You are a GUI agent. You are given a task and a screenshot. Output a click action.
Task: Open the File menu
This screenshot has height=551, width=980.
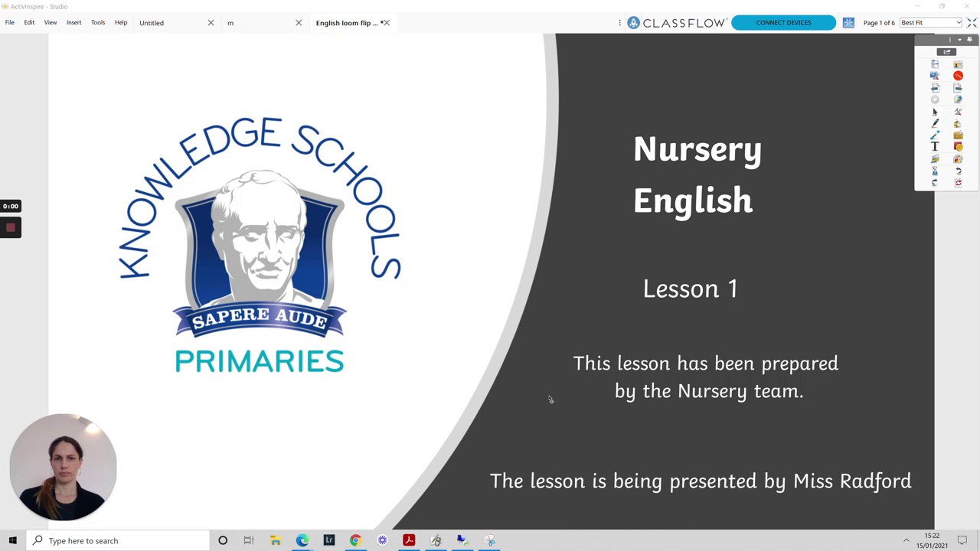[x=10, y=23]
